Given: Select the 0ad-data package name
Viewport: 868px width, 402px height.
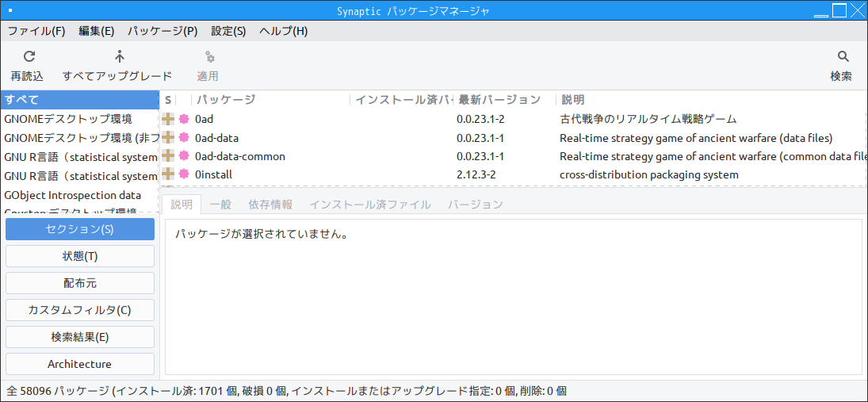Looking at the screenshot, I should [x=217, y=138].
